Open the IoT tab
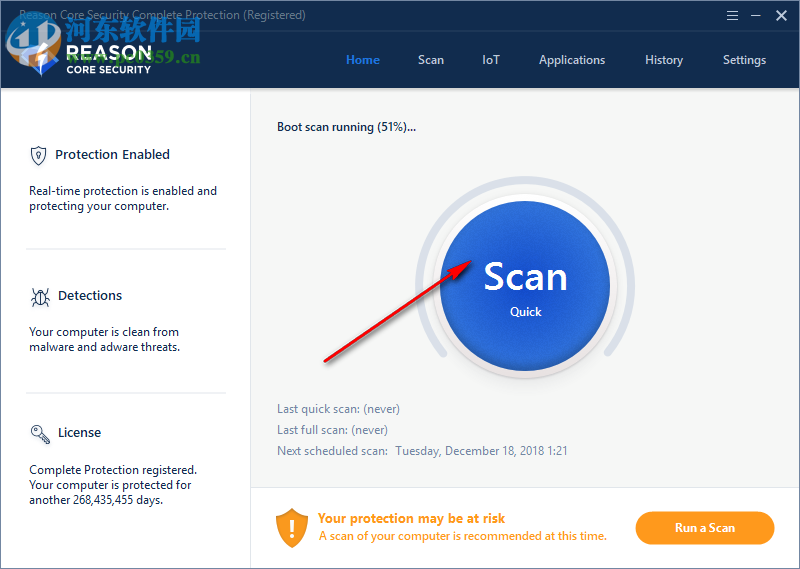 pos(491,60)
